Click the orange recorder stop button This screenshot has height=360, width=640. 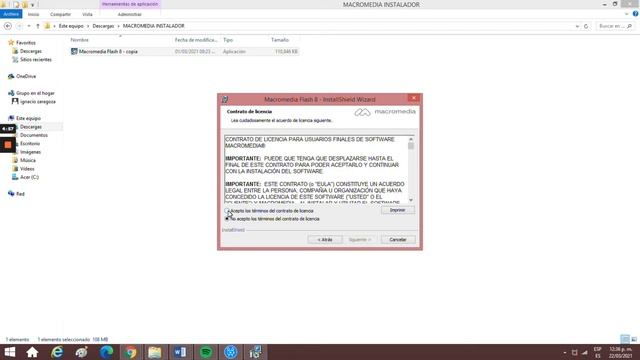point(8,144)
